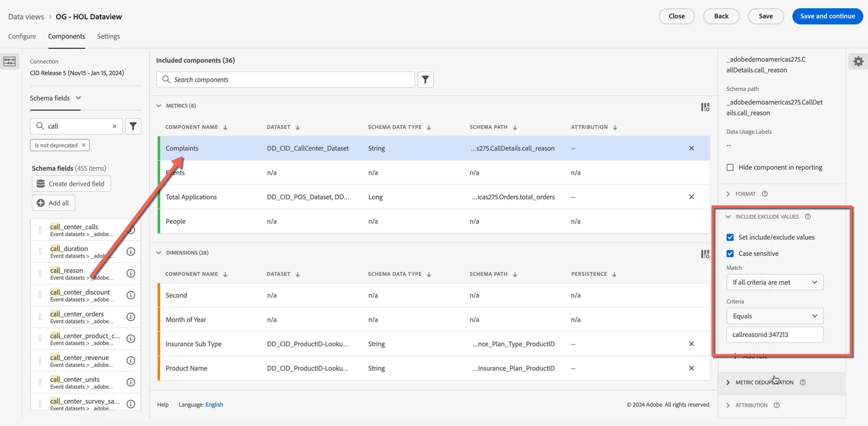868x426 pixels.
Task: Clear the 'call' search text
Action: coord(115,126)
